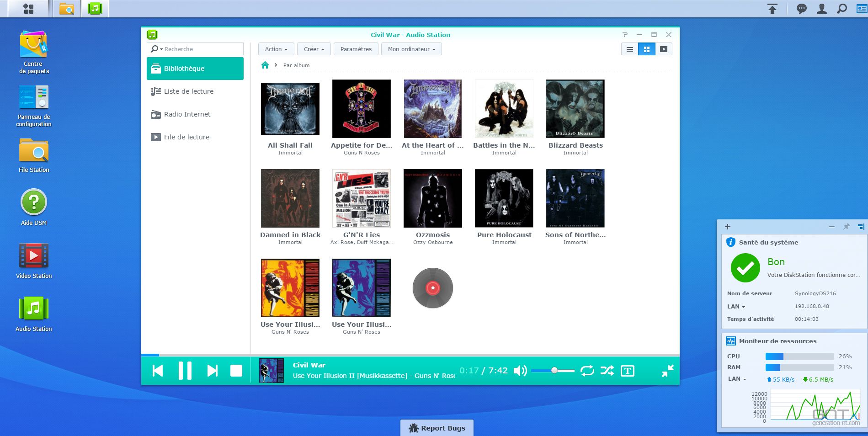
Task: Click the now-playing album art thumbnail
Action: click(x=272, y=371)
